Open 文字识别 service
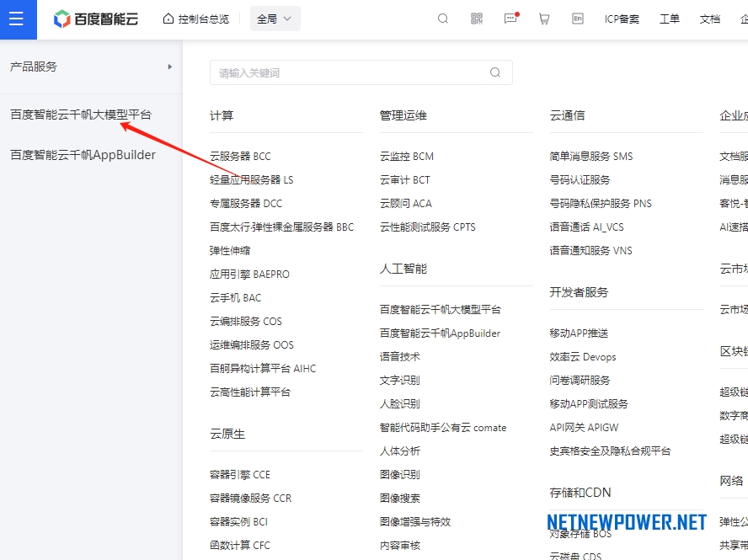748x560 pixels. pos(400,381)
